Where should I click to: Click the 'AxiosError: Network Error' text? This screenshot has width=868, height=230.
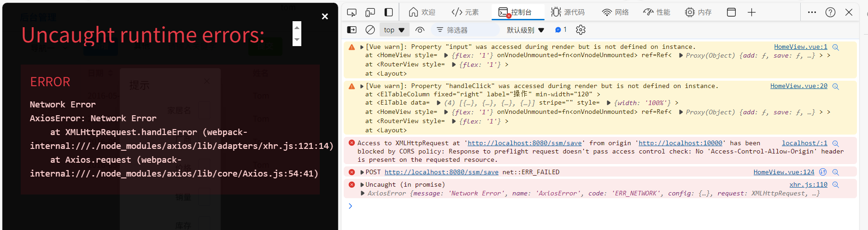click(93, 118)
